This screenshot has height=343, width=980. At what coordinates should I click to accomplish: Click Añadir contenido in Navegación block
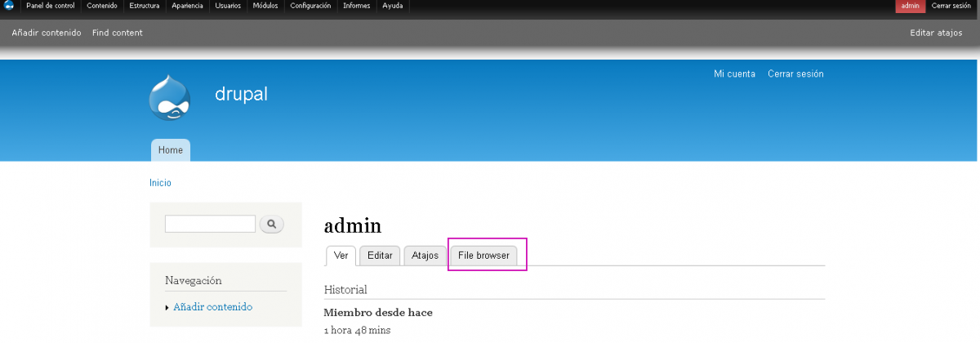pos(213,307)
